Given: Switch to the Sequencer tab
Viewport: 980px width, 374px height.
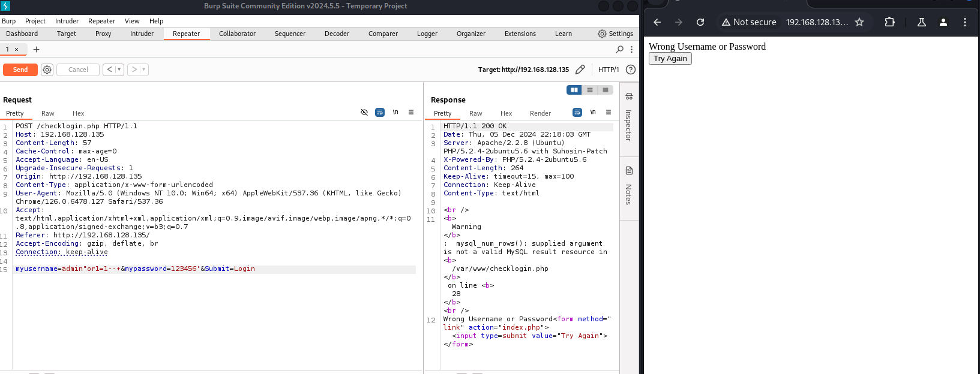Looking at the screenshot, I should (x=290, y=34).
